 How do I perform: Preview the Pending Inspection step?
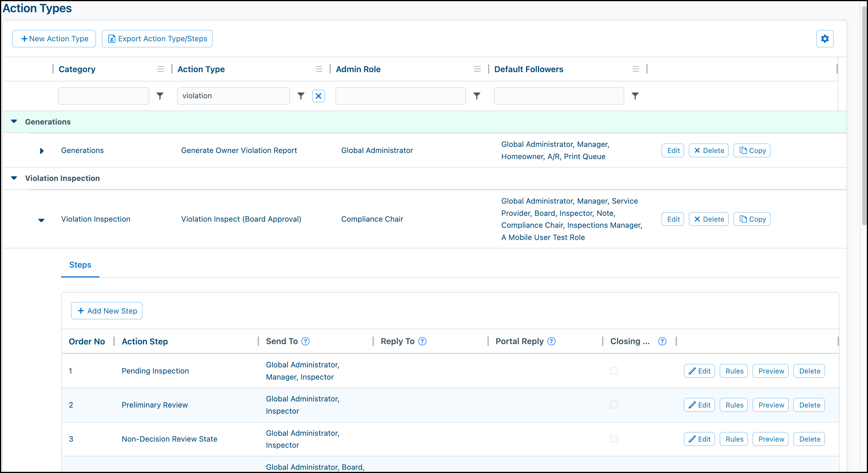[771, 371]
